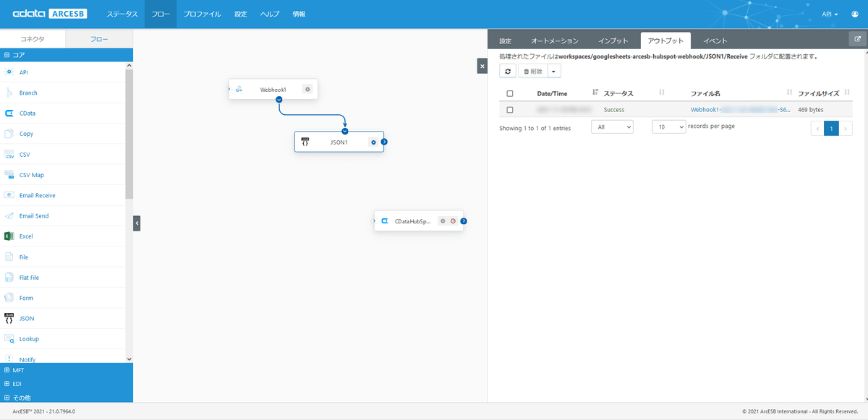Image resolution: width=868 pixels, height=420 pixels.
Task: Pick the Email Send connector icon
Action: (x=9, y=216)
